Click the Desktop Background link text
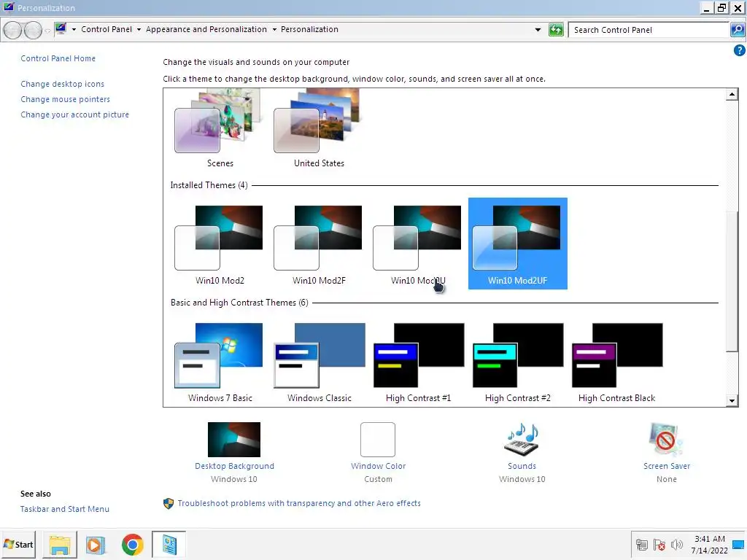This screenshot has height=560, width=747. (x=234, y=466)
